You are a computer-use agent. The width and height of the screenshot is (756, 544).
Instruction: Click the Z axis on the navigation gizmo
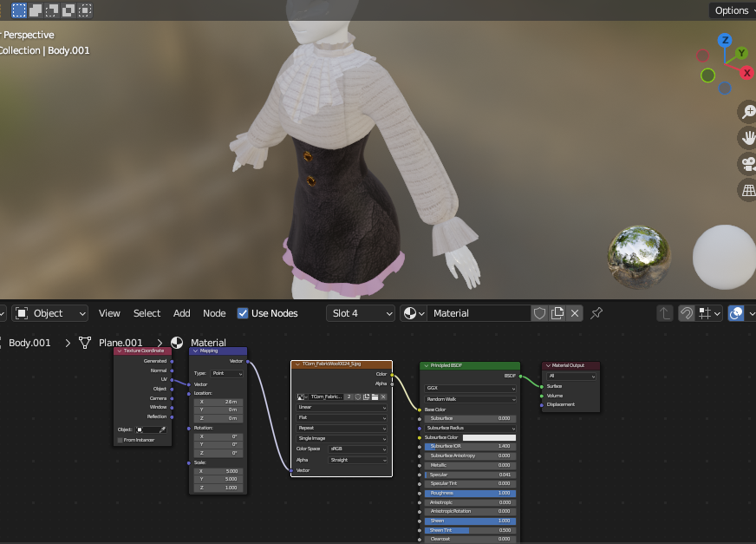coord(725,41)
